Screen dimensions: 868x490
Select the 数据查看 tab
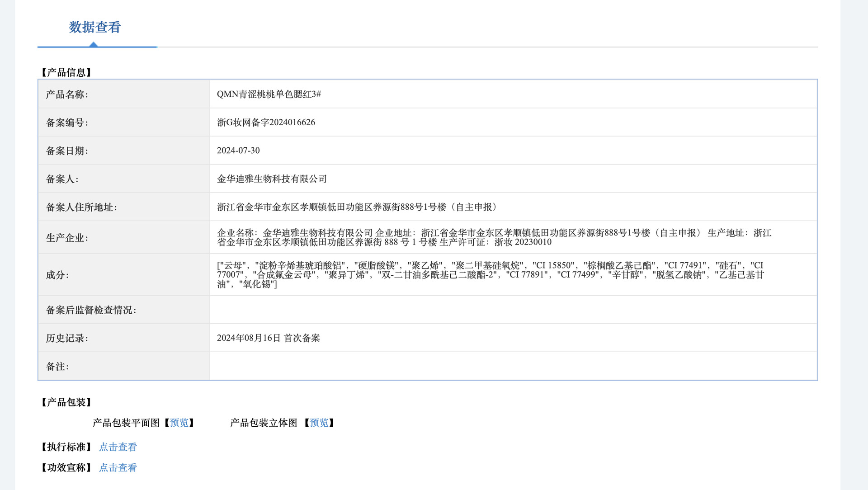click(x=95, y=27)
